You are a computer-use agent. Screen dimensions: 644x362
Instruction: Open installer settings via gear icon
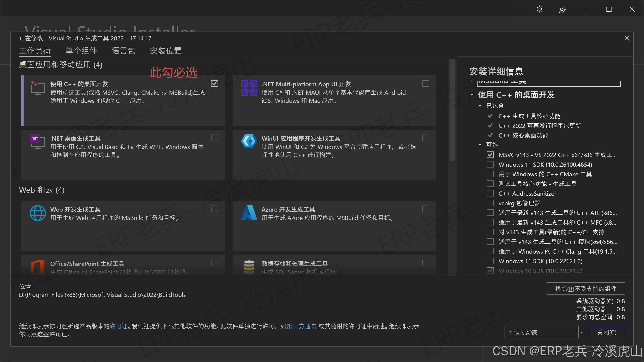click(539, 9)
